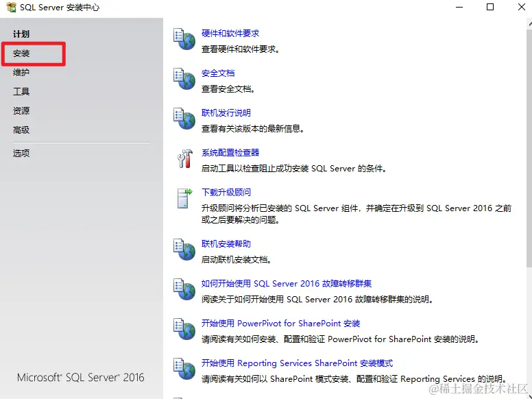Click the 联机安装帮助 document globe icon

click(x=184, y=250)
